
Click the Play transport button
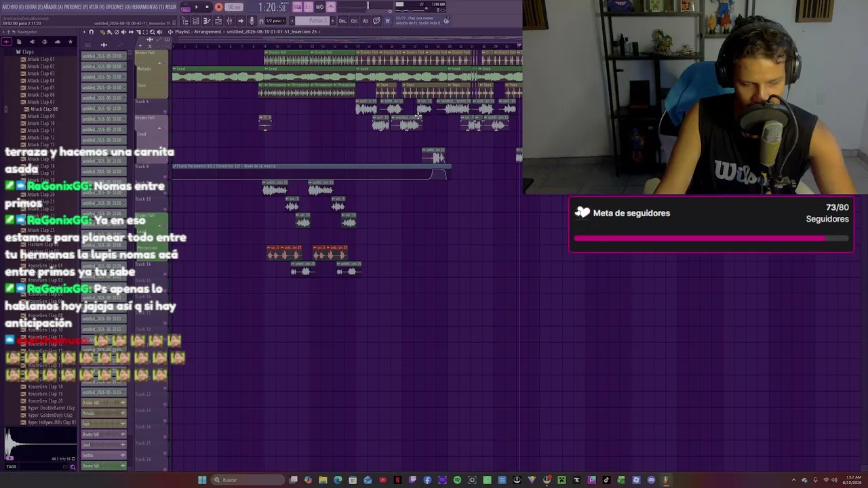coord(196,7)
